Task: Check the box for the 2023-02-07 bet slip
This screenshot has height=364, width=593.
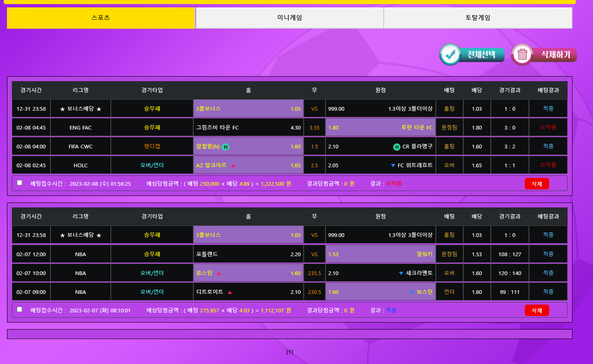Action: pos(20,309)
